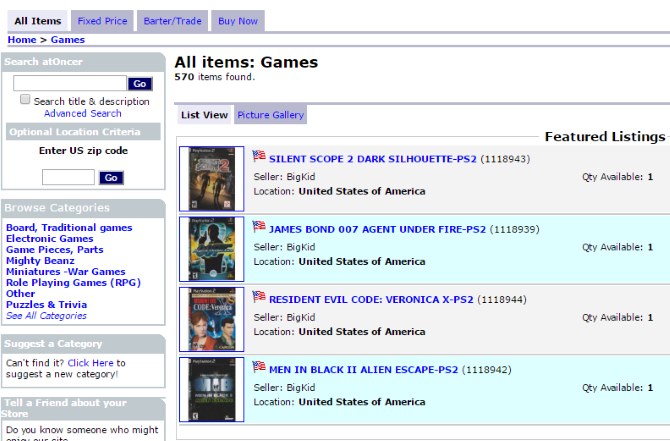This screenshot has height=441, width=670.
Task: Browse Puzzles & Trivia category
Action: pyautogui.click(x=46, y=305)
